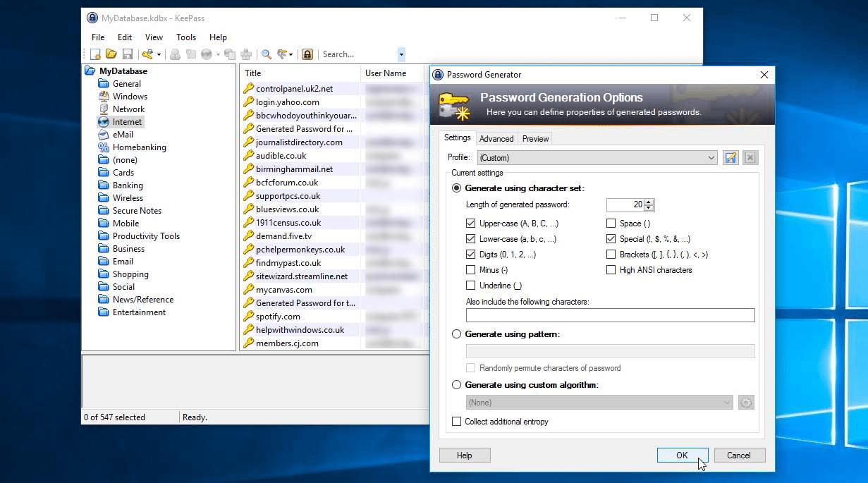Image resolution: width=868 pixels, height=483 pixels.
Task: Enable the Minus character checkbox
Action: pyautogui.click(x=470, y=270)
